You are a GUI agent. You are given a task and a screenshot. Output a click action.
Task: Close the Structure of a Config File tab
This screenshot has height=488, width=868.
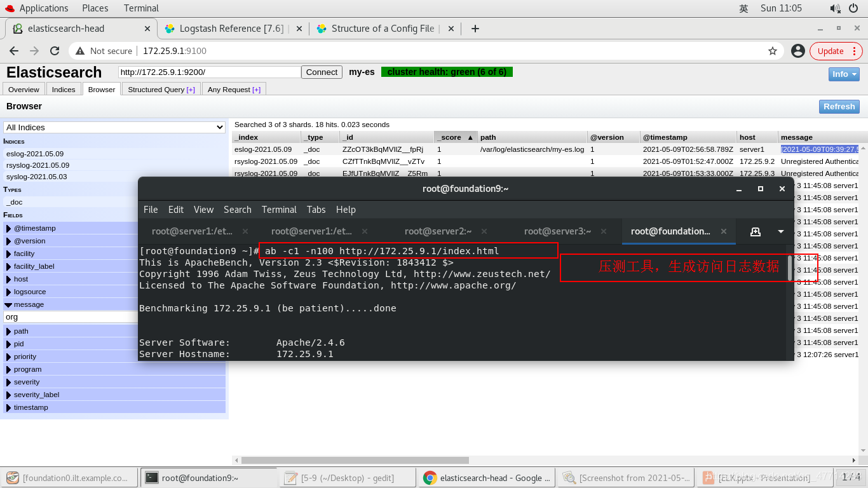click(451, 29)
